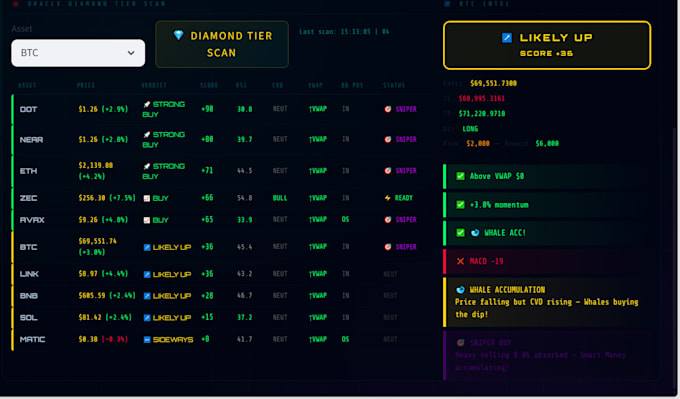The image size is (680, 399).
Task: Open the BTC asset dropdown
Action: click(x=78, y=53)
